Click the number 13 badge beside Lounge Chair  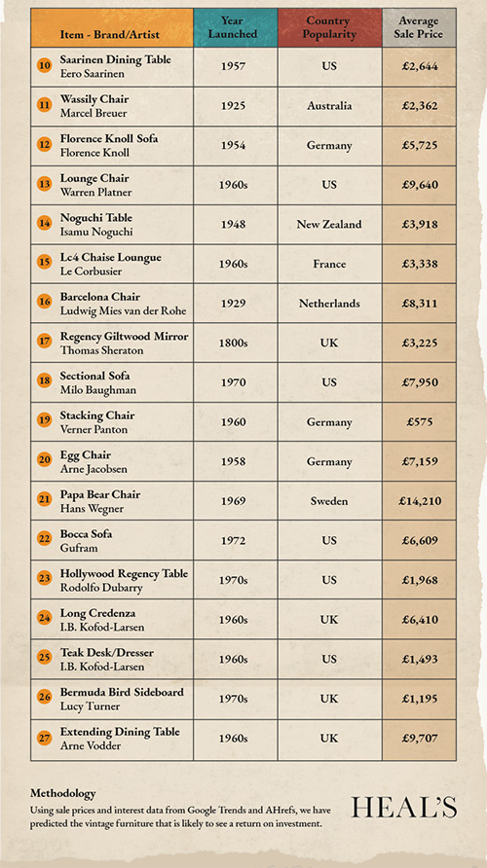[x=45, y=184]
